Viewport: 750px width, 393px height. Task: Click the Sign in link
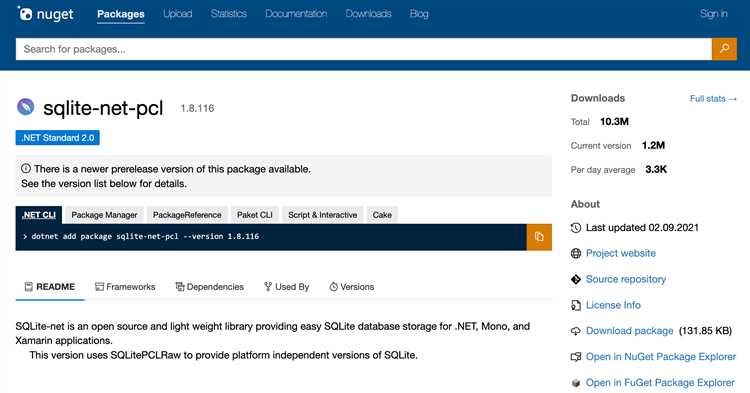pyautogui.click(x=713, y=14)
